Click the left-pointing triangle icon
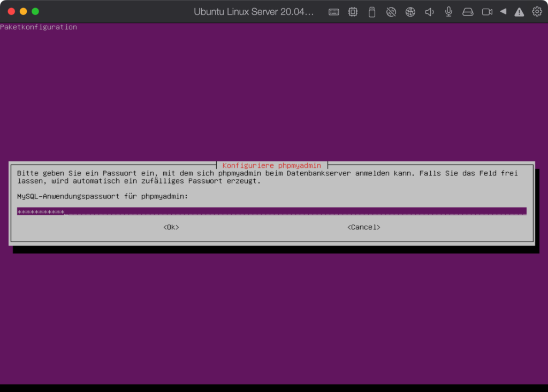 (x=503, y=12)
